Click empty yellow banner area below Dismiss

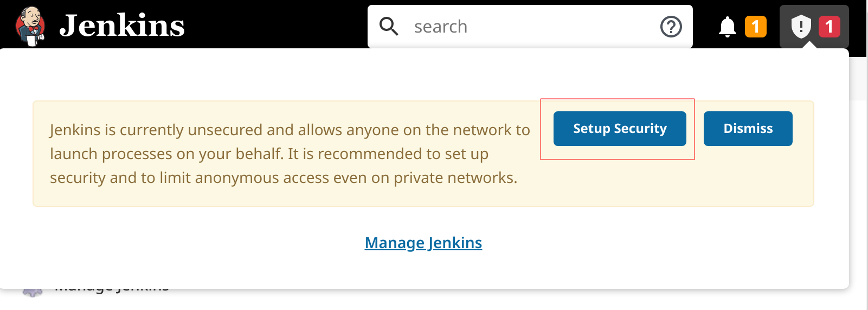(748, 179)
